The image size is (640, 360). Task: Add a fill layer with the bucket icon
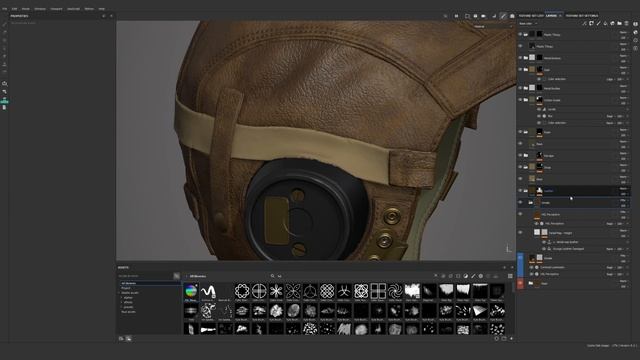point(605,24)
